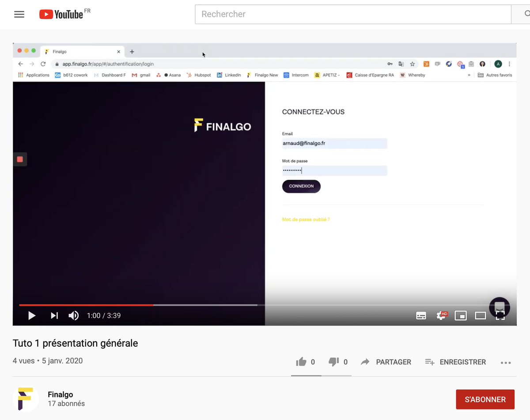Viewport: 530px width, 420px height.
Task: Open the APETIZ bookmark
Action: pyautogui.click(x=327, y=75)
